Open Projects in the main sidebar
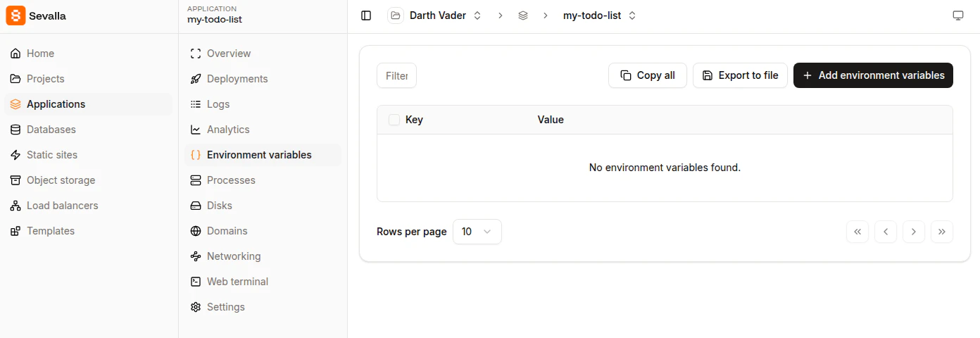Screen dimensions: 980x338 coord(88,79)
